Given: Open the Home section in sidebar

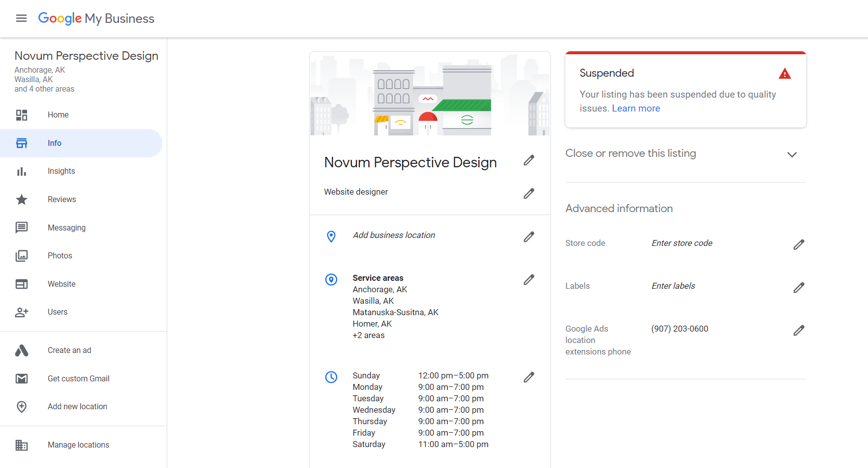Looking at the screenshot, I should (58, 115).
